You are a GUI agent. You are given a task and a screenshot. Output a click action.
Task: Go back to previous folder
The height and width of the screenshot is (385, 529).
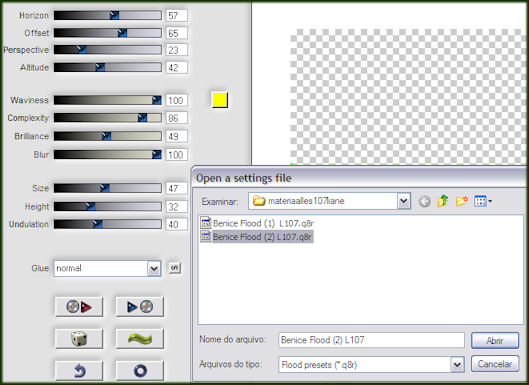point(424,201)
